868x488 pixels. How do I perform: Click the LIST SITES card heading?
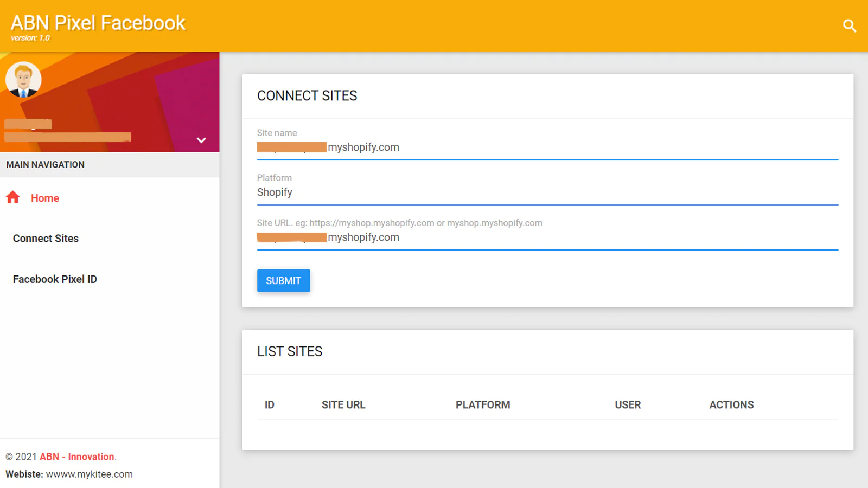[290, 352]
